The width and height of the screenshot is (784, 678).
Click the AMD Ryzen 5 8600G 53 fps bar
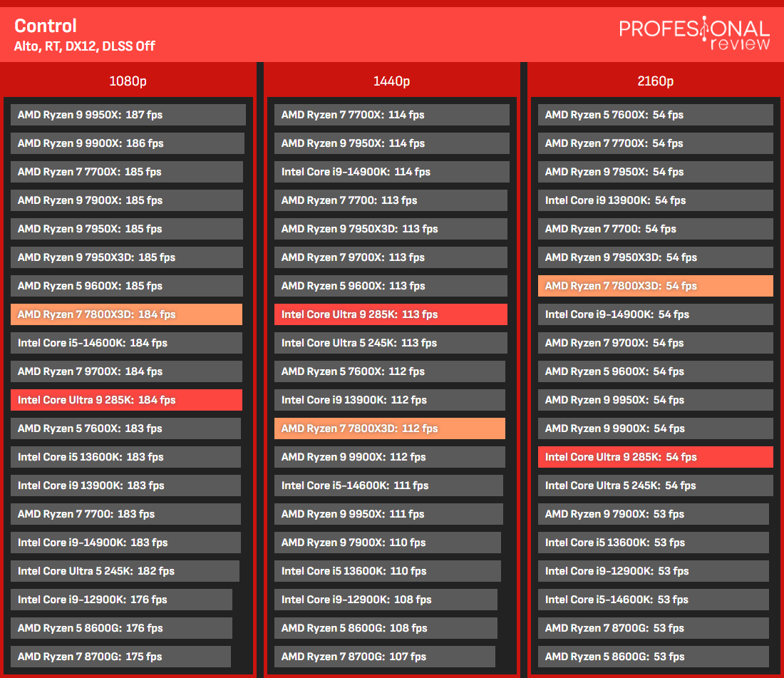pos(654,657)
